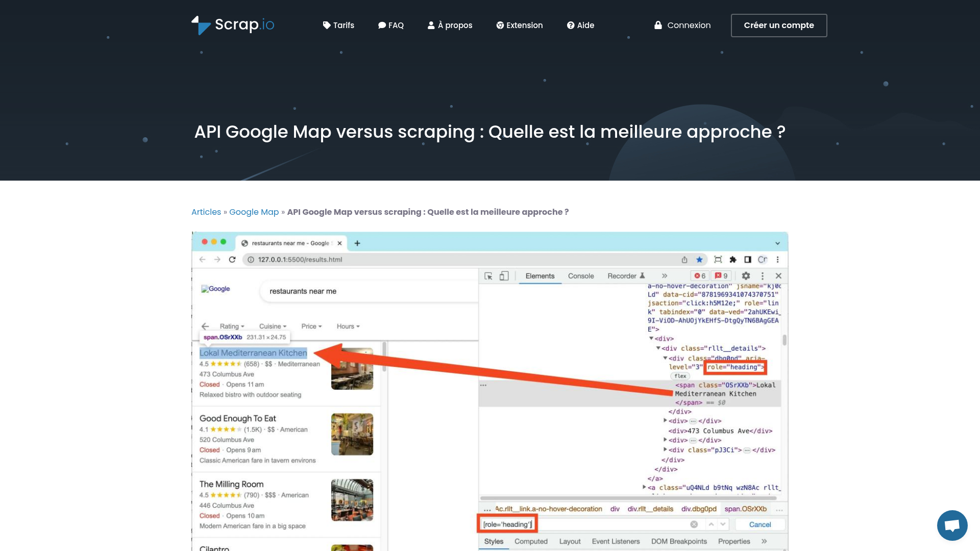The height and width of the screenshot is (551, 980).
Task: Click the address bar showing 127.0.0.1:5500/results.html
Action: pyautogui.click(x=475, y=260)
